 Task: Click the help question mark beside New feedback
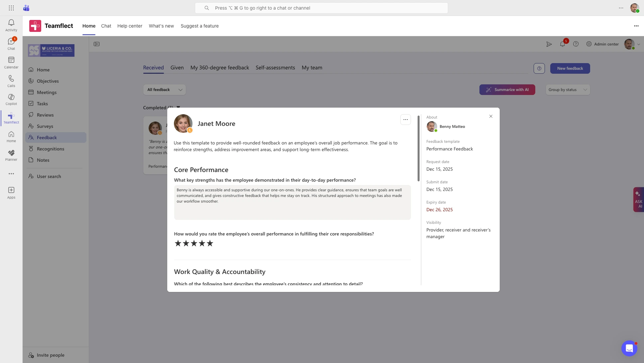point(539,68)
